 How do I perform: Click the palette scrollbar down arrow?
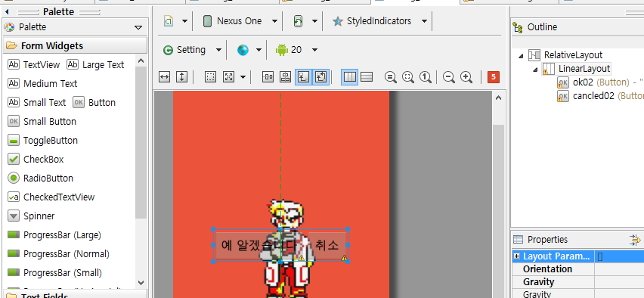click(141, 282)
